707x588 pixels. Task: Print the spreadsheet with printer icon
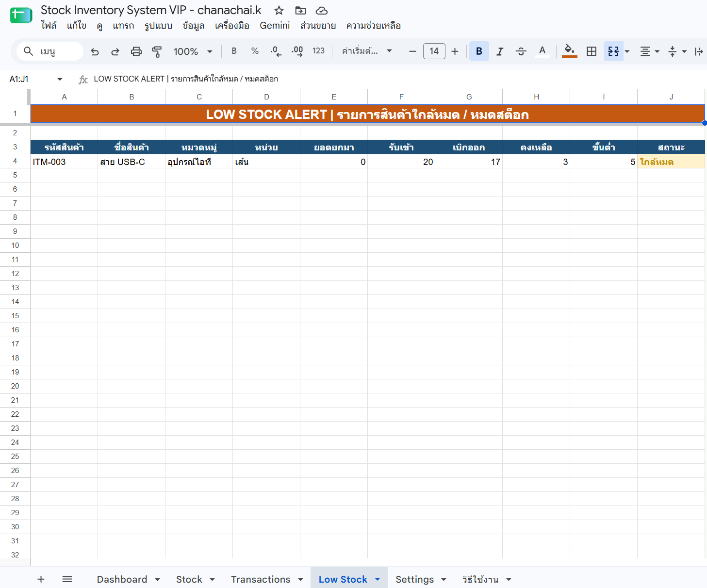(x=136, y=51)
